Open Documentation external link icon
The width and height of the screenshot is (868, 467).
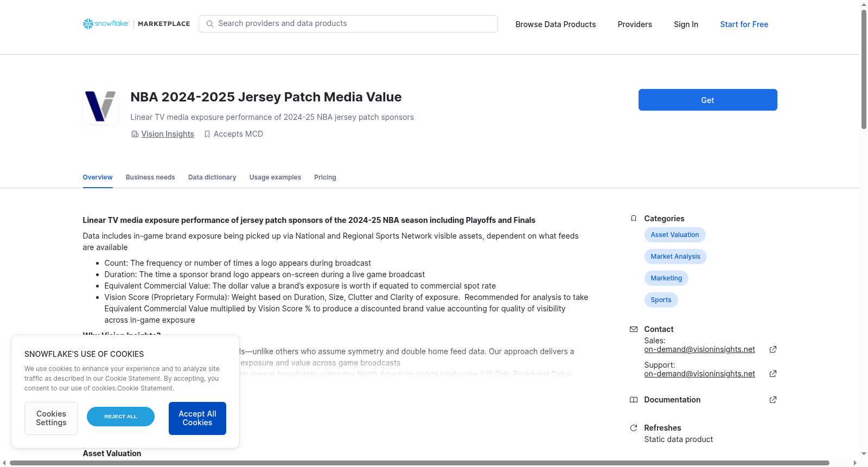[x=773, y=400]
